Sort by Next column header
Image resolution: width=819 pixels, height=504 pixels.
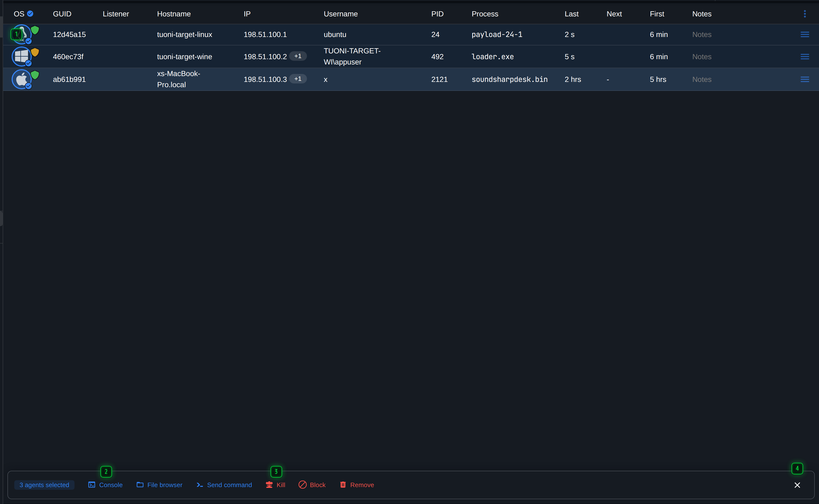pyautogui.click(x=614, y=14)
